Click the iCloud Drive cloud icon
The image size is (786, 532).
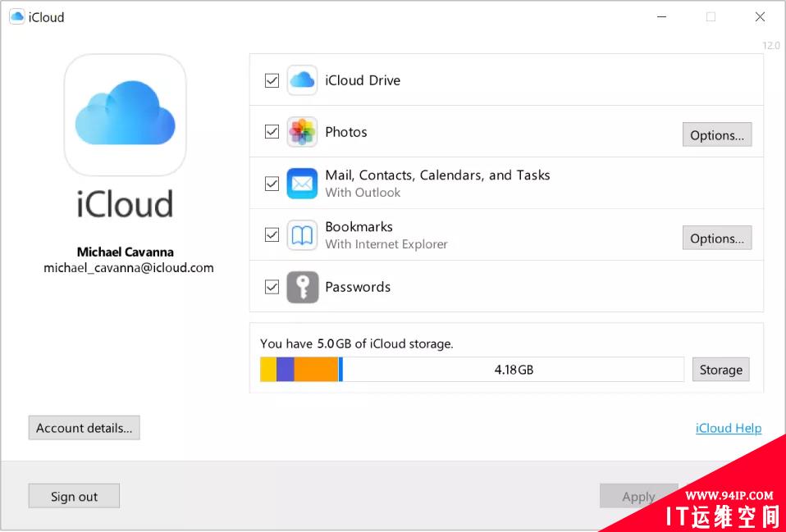click(302, 80)
